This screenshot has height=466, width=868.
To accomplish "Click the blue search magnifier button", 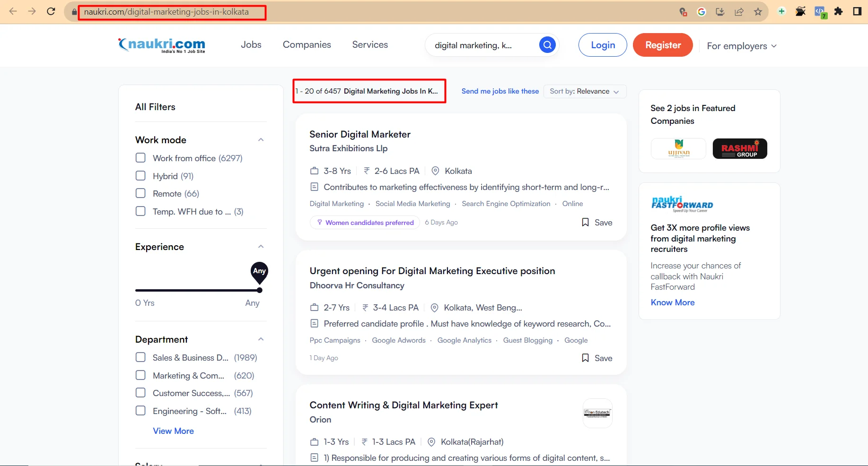I will [x=547, y=45].
